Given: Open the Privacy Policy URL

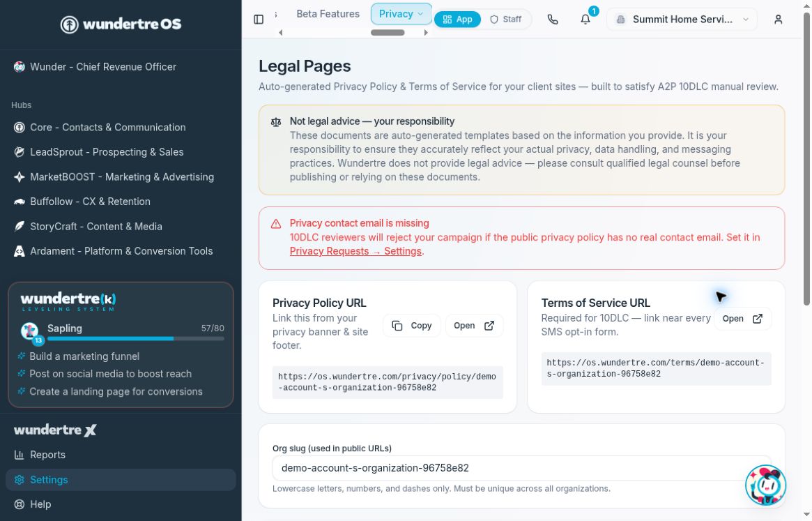Looking at the screenshot, I should (474, 326).
